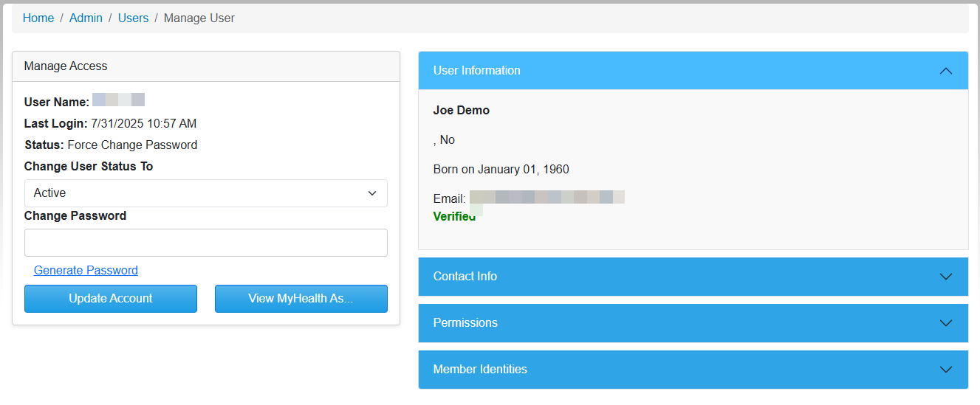Navigate to the Admin breadcrumb link
Image resolution: width=980 pixels, height=405 pixels.
(86, 18)
